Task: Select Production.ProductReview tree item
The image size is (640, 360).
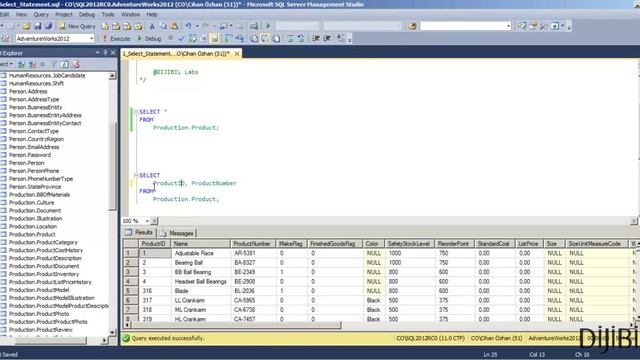Action: point(40,330)
